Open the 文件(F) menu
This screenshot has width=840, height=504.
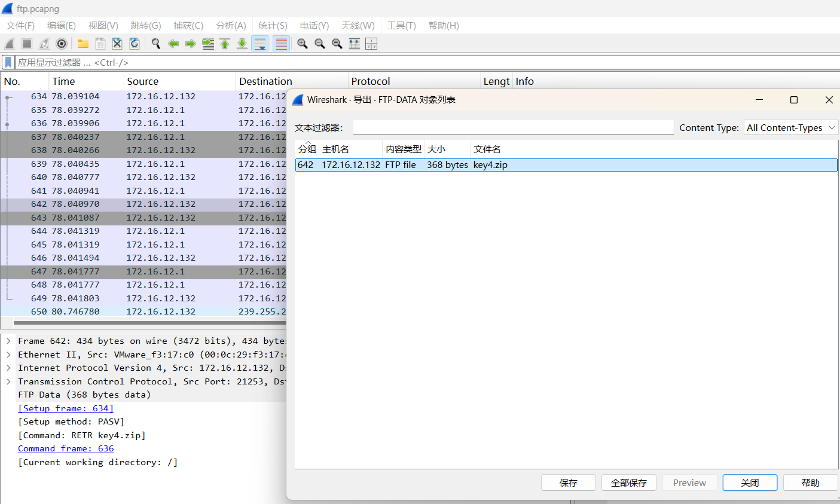pyautogui.click(x=20, y=26)
